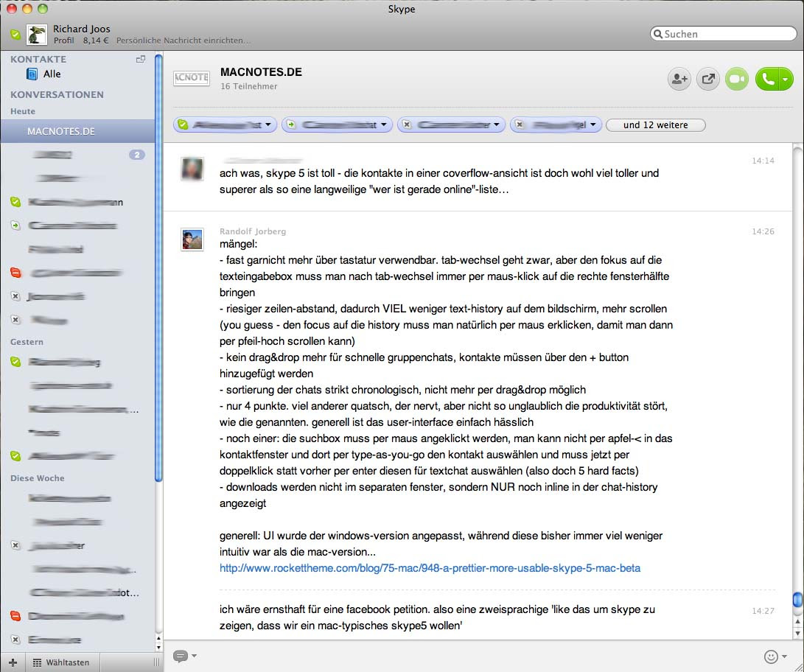
Task: Click the 14:27 timestamp
Action: (x=763, y=611)
